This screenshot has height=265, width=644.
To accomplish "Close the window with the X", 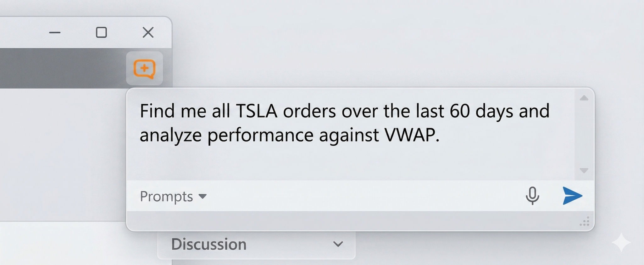I will pos(148,32).
